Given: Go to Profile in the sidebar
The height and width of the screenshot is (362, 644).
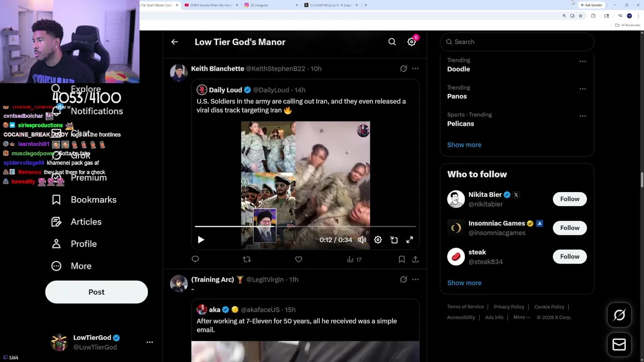Looking at the screenshot, I should click(74, 244).
